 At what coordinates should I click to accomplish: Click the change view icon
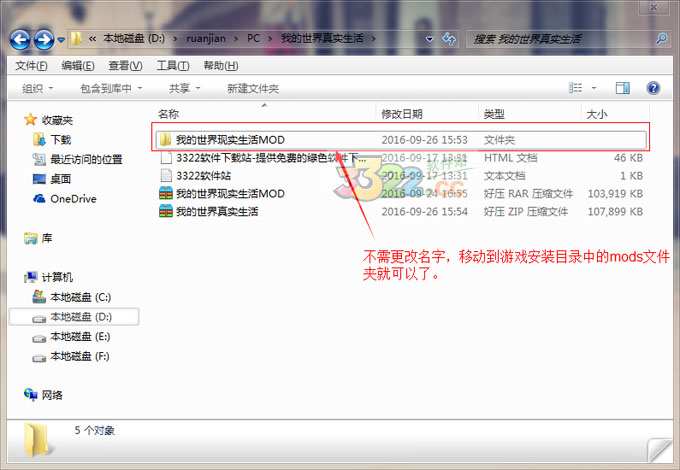[x=575, y=88]
